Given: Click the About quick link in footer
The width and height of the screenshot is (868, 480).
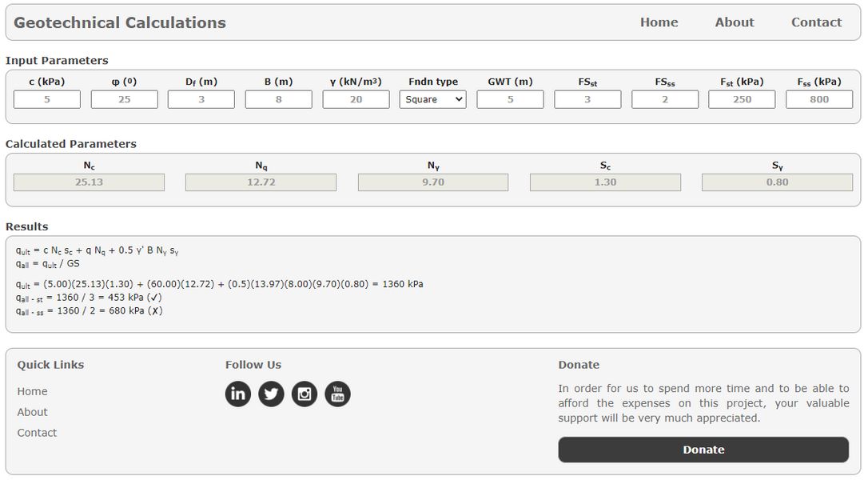Looking at the screenshot, I should coord(33,412).
